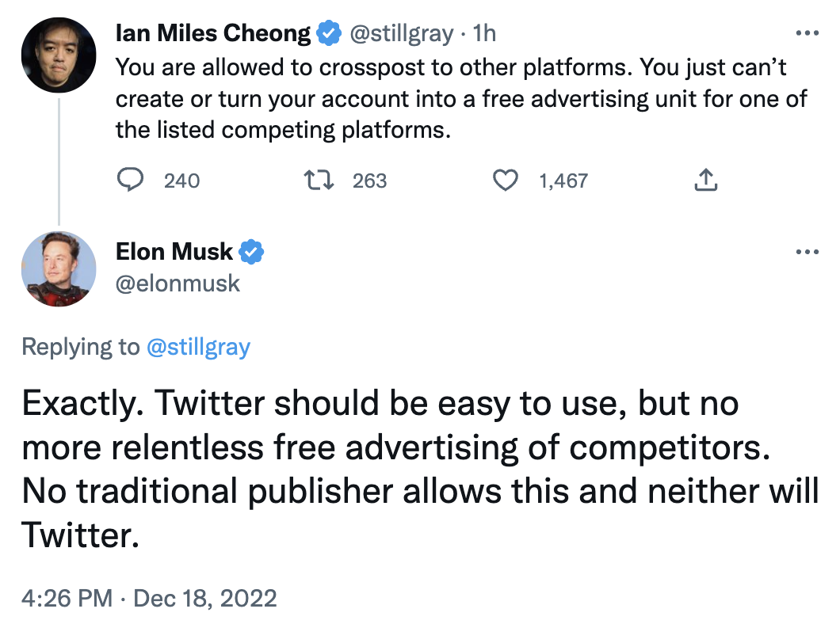
Task: Click the @stillgray handle in tweet header
Action: coord(402,34)
